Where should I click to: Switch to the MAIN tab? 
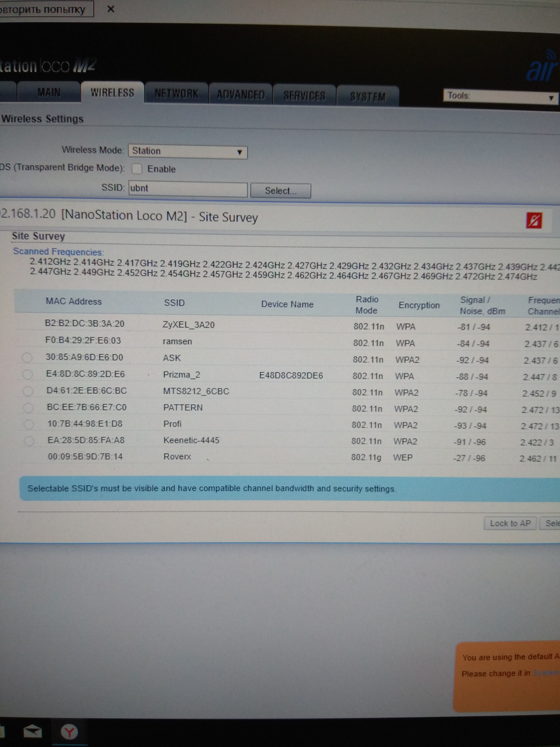(49, 92)
